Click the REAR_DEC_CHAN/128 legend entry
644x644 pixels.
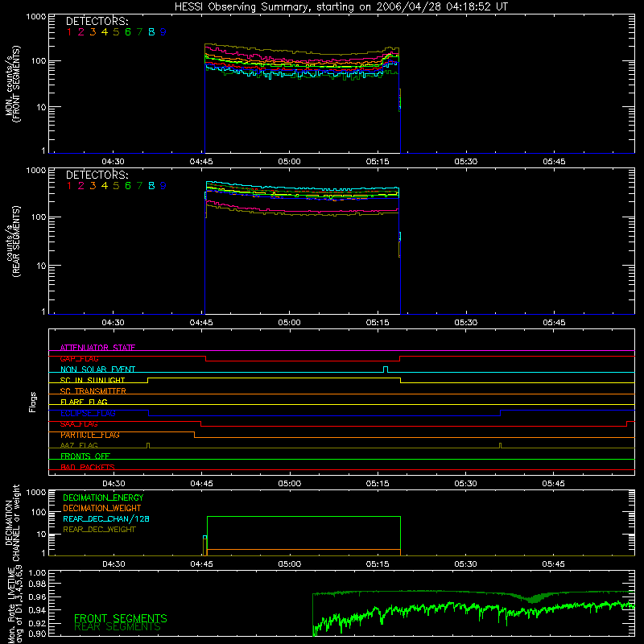pos(106,519)
